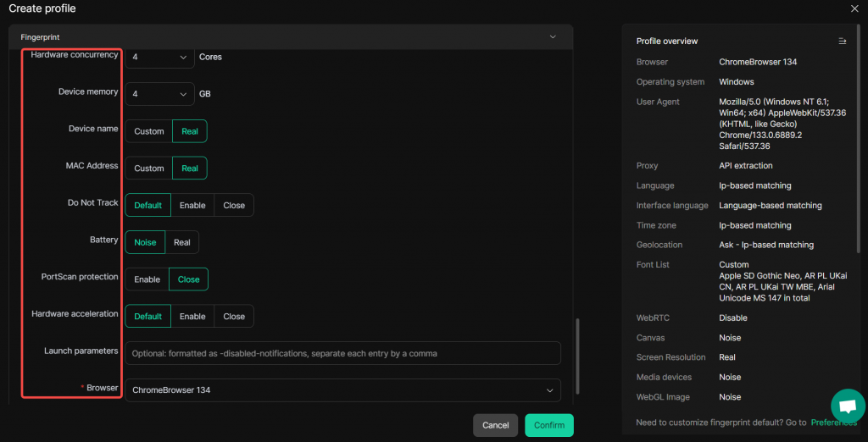Select Noise for Battery
The height and width of the screenshot is (442, 868).
click(145, 242)
